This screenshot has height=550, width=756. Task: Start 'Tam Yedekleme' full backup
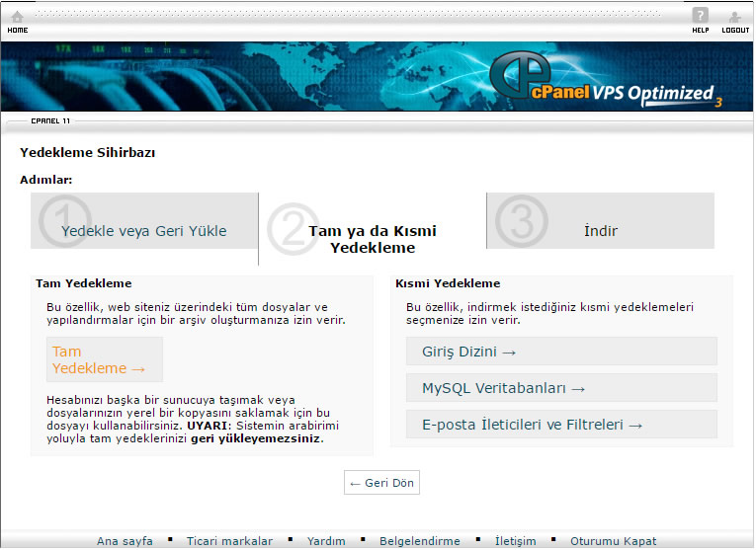(99, 360)
